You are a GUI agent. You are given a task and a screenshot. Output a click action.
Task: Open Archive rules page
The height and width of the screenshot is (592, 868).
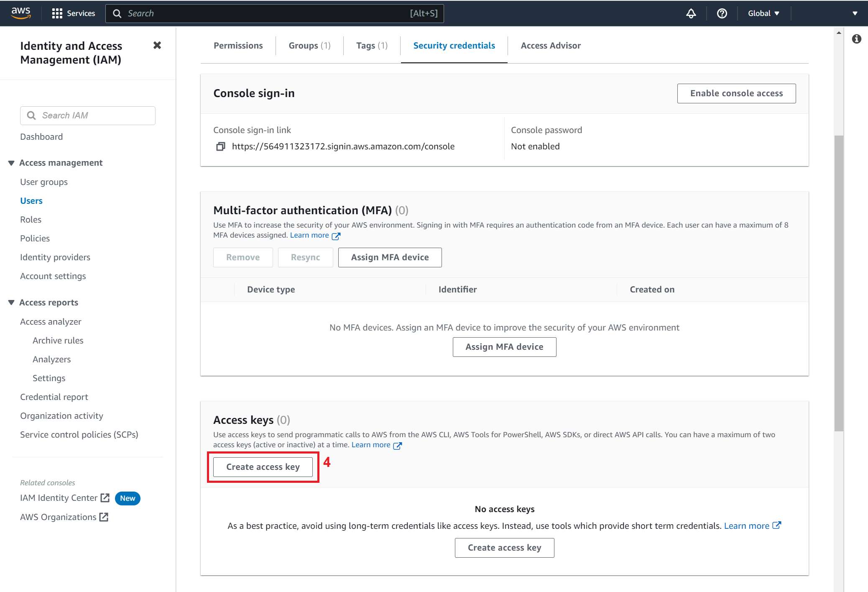pyautogui.click(x=58, y=341)
